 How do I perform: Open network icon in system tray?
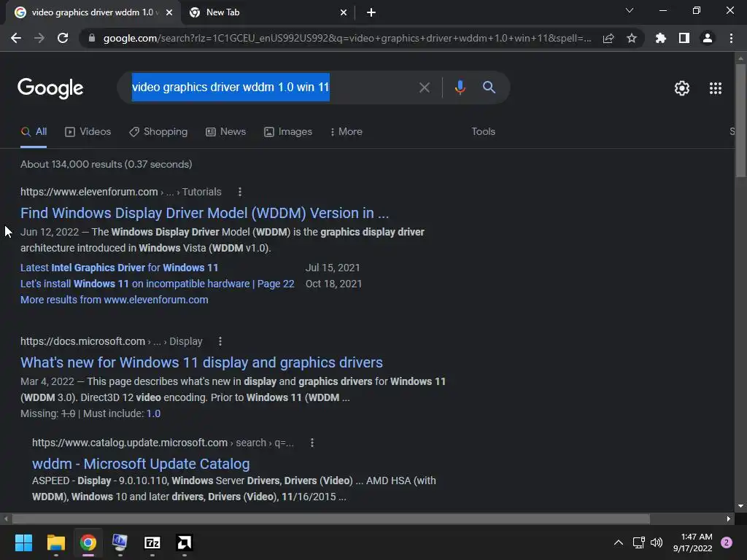(638, 542)
